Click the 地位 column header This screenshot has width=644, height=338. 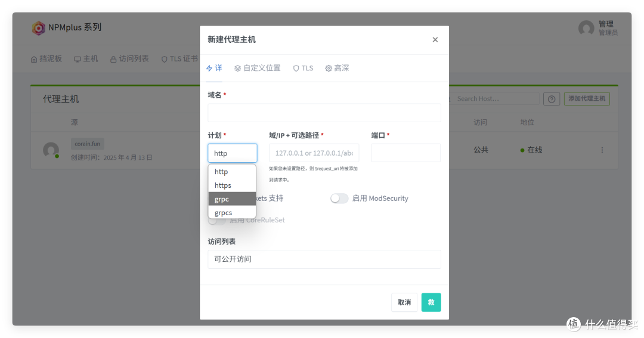pos(527,122)
